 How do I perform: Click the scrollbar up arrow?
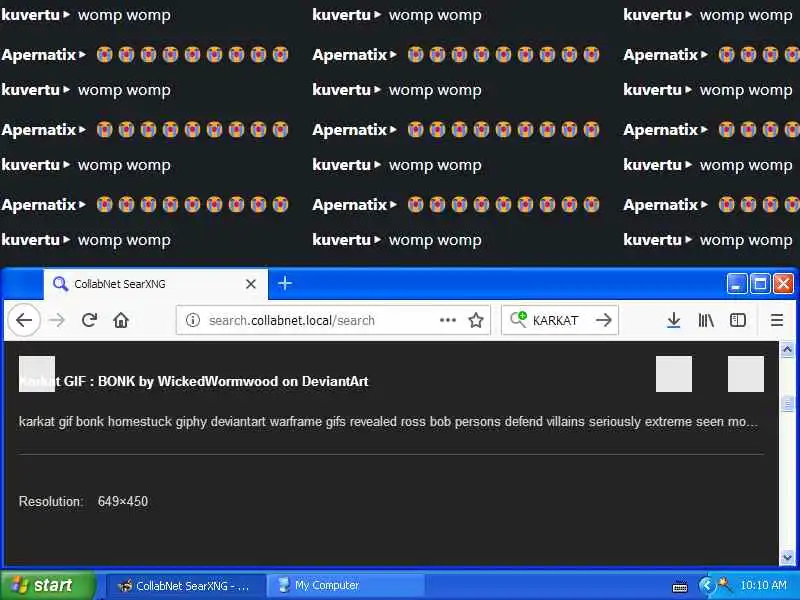pos(787,349)
